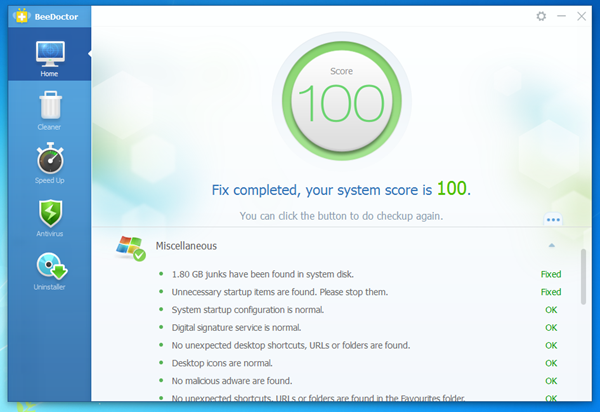The image size is (600, 412).
Task: Click the Miscellaneous section header text
Action: pos(186,245)
